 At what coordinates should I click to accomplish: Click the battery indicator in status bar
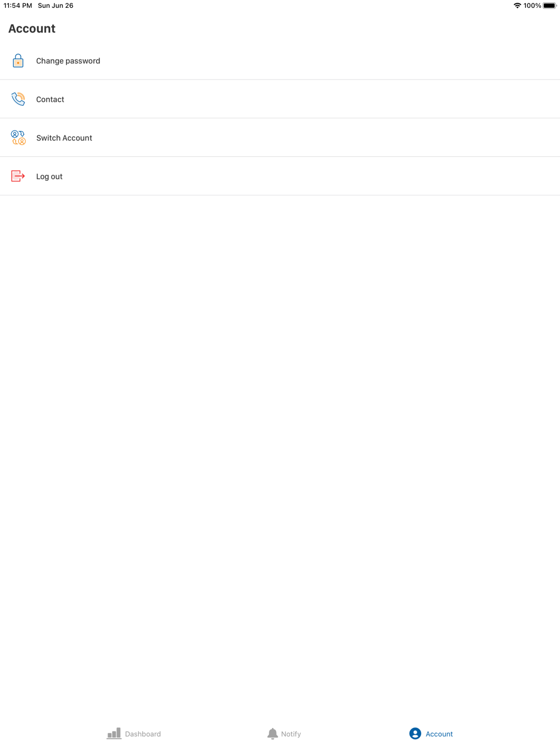click(550, 6)
